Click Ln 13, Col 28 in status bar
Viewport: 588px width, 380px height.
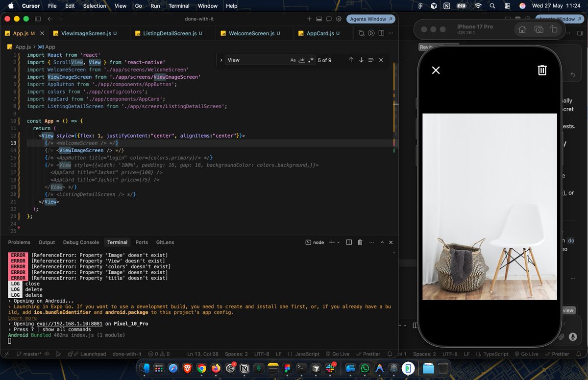coord(203,354)
